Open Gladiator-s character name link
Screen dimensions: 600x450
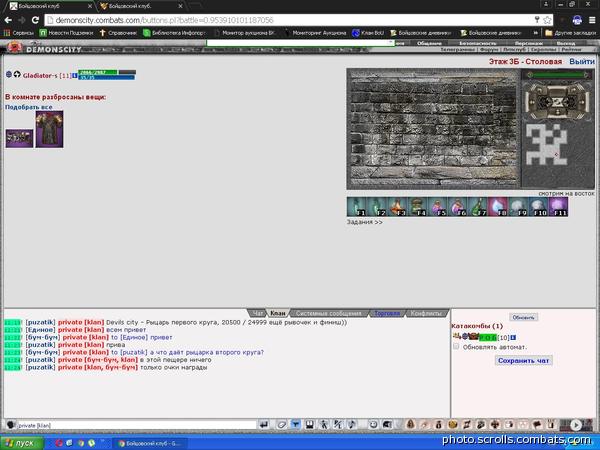coord(40,75)
